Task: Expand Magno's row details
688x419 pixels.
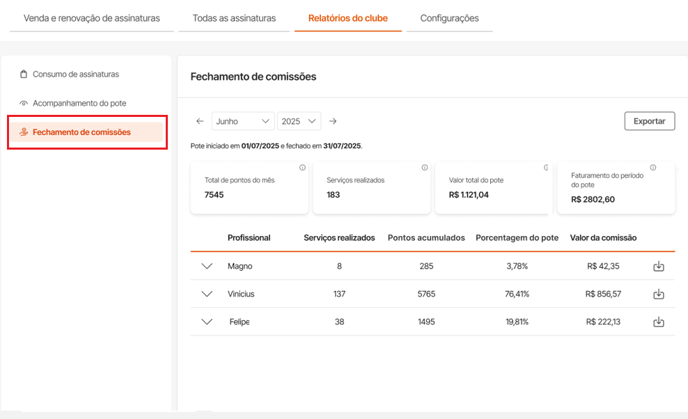Action: tap(207, 266)
